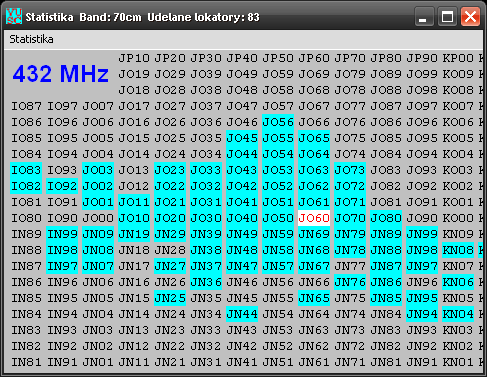The image size is (487, 377).
Task: Maximize the Statistika window
Action: 447,17
